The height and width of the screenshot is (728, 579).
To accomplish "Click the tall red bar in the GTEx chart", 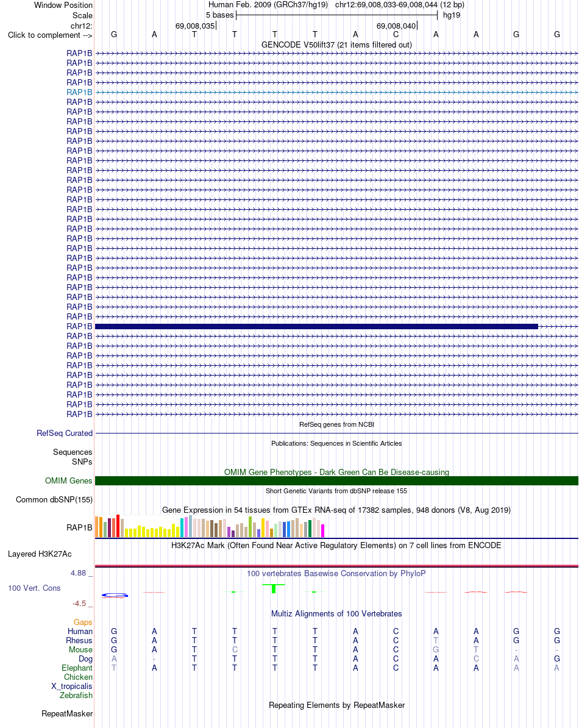I will [118, 526].
